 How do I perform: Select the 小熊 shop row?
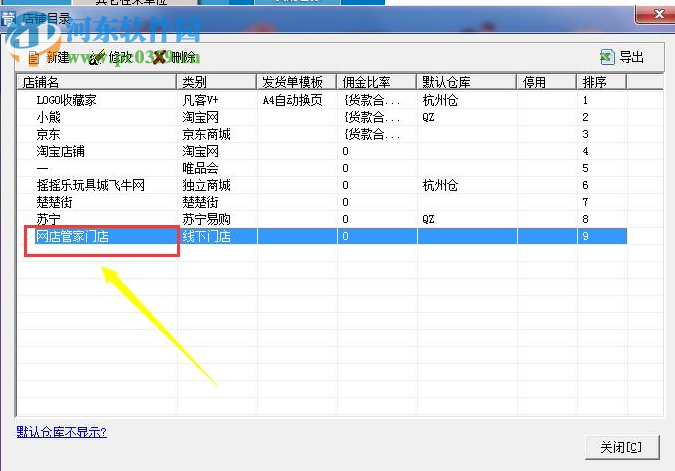[x=322, y=117]
